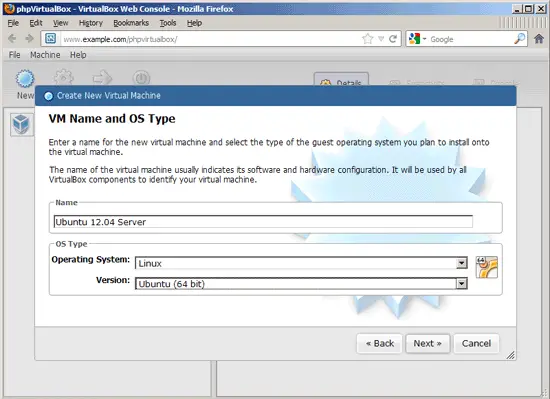Open the phpVirtualBox Machine menu

pos(45,55)
